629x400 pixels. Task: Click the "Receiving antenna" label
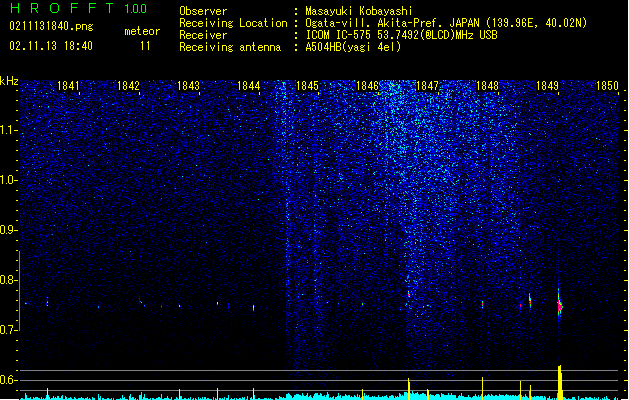pyautogui.click(x=230, y=47)
